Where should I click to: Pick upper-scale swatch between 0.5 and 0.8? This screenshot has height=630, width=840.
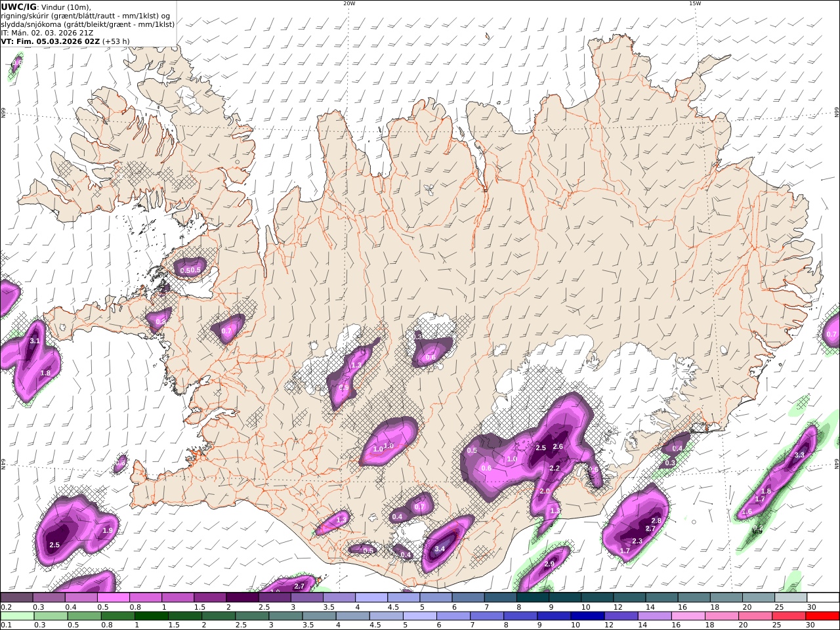(x=113, y=597)
